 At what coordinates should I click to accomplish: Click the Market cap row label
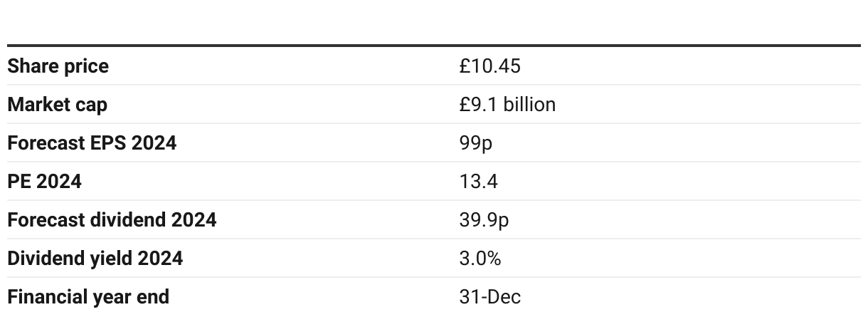pyautogui.click(x=57, y=105)
